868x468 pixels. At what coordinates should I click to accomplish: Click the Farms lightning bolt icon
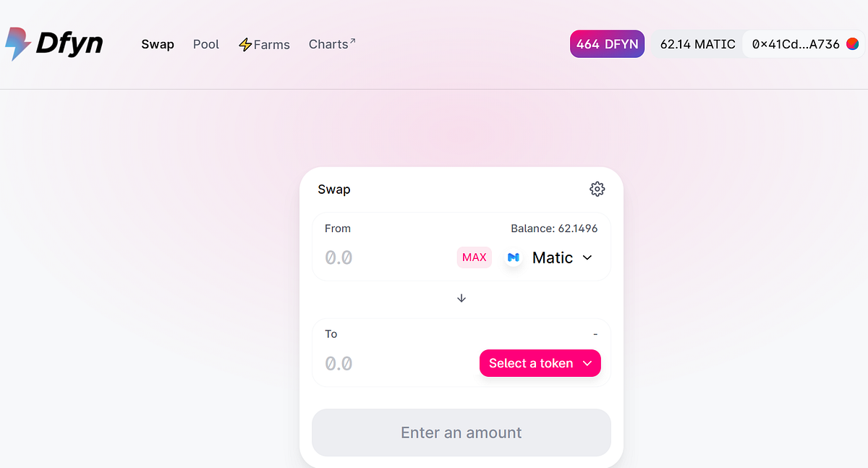pos(245,45)
